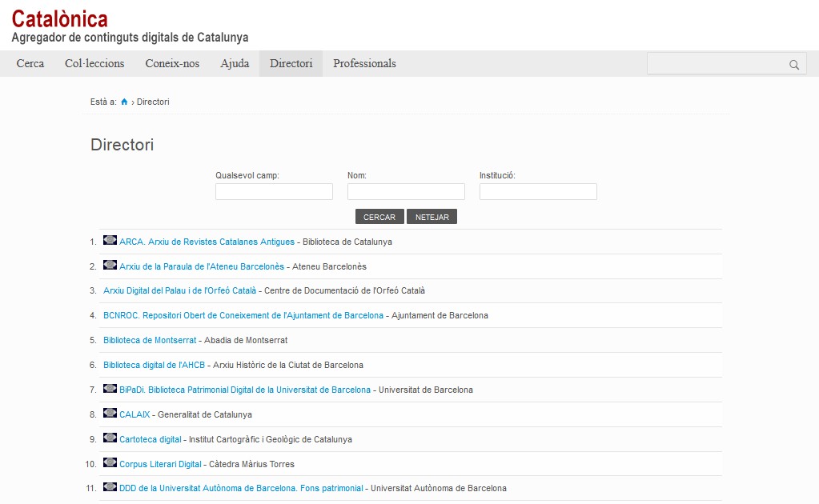The width and height of the screenshot is (819, 504).
Task: Click the icon beside BiPaDi entry
Action: [x=110, y=388]
